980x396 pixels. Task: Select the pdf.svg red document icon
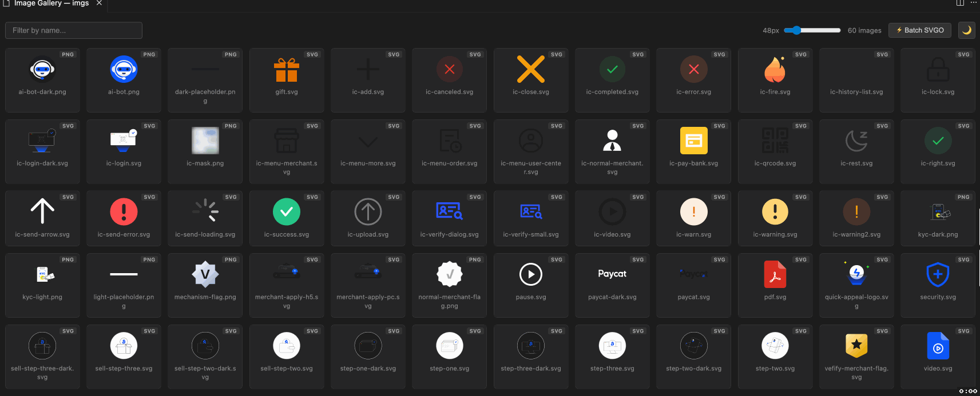pos(775,274)
